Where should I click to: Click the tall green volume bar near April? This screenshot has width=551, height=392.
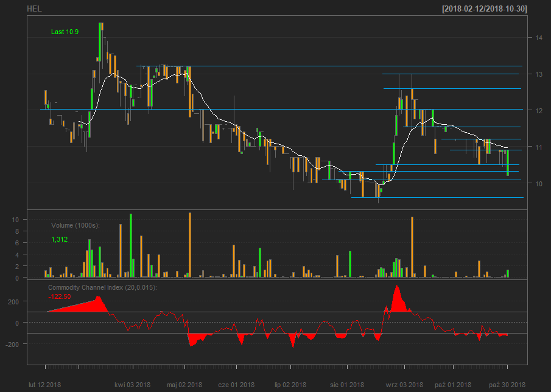(131, 245)
